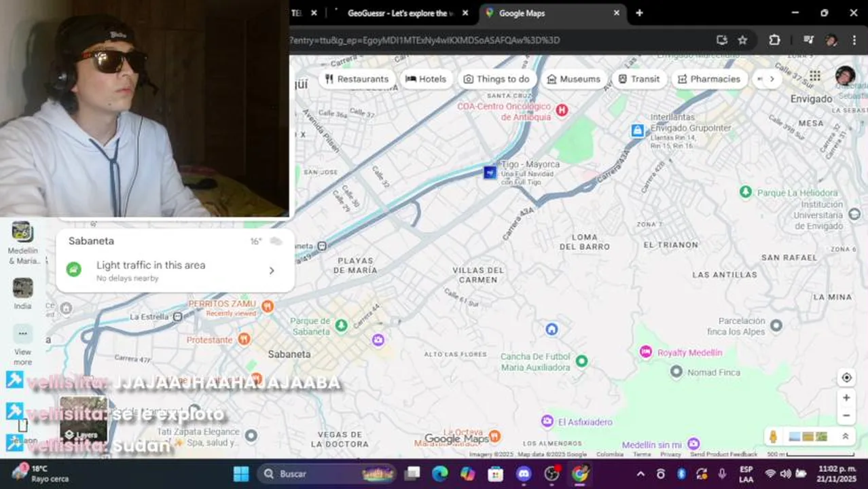Click the Nomad Finca marker
Screen dimensions: 868x489
pos(676,372)
